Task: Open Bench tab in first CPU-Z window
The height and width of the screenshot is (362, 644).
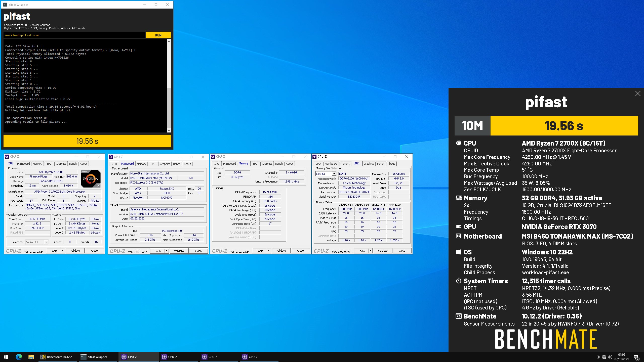Action: point(73,164)
